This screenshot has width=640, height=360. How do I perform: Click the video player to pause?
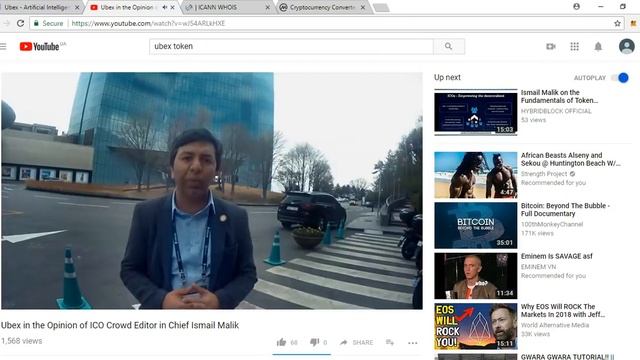tap(212, 191)
